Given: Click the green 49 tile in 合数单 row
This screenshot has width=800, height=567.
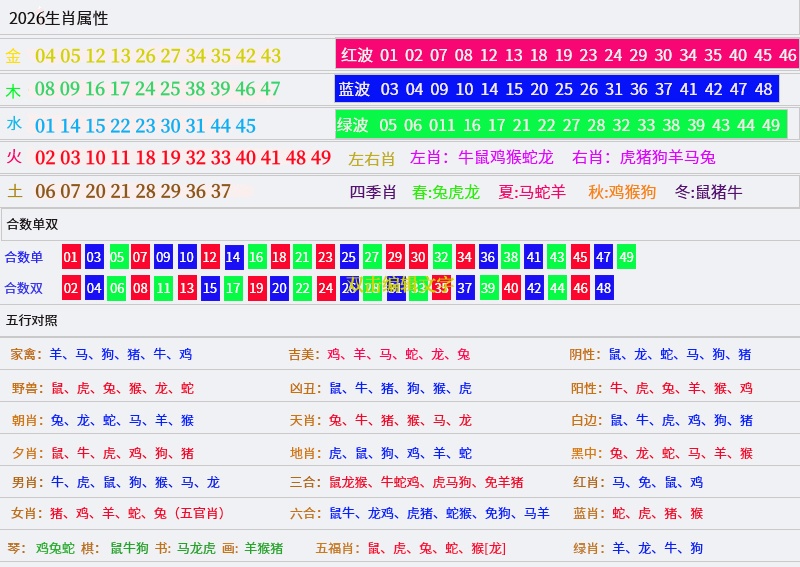Looking at the screenshot, I should [626, 257].
